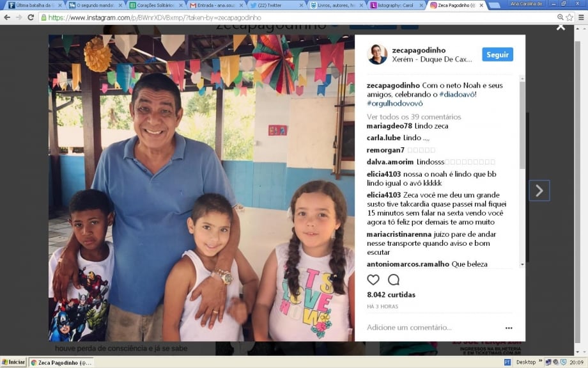The image size is (588, 368).
Task: Click the browser back arrow
Action: [7, 17]
